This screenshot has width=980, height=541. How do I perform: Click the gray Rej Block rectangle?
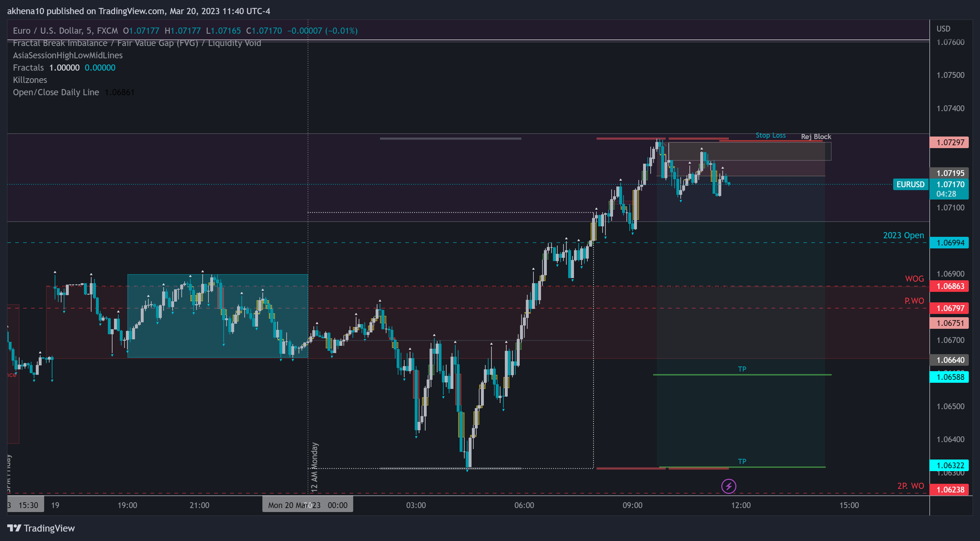pos(749,151)
